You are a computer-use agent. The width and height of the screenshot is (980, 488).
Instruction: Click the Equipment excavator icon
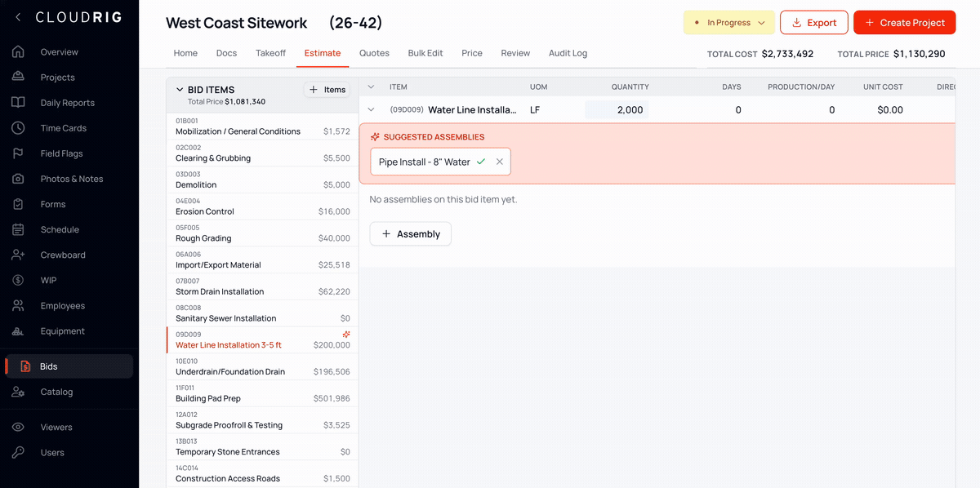tap(18, 331)
